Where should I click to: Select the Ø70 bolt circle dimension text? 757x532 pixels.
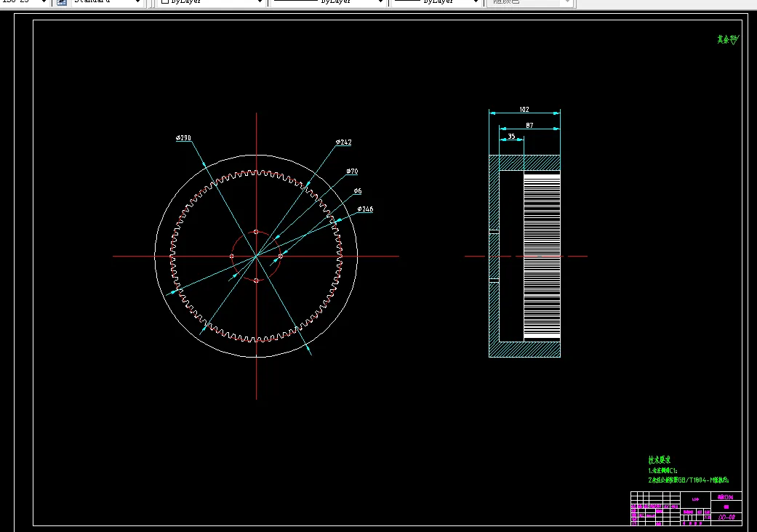point(352,172)
